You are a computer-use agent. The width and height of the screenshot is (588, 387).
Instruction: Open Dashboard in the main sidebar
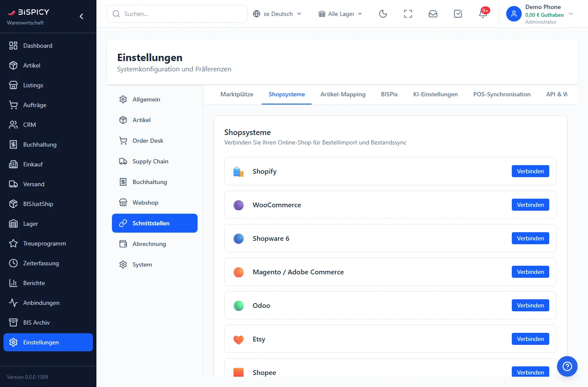click(x=48, y=46)
